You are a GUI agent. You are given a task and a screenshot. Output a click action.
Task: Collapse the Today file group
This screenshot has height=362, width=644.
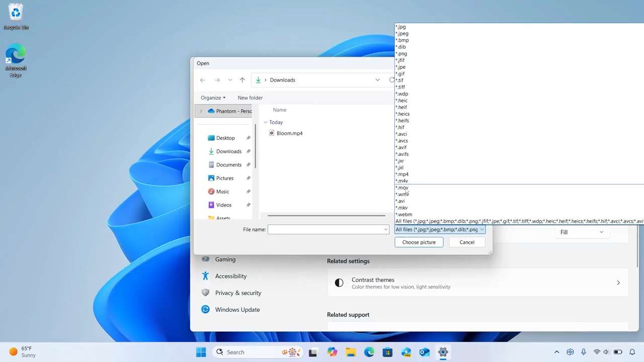point(266,122)
